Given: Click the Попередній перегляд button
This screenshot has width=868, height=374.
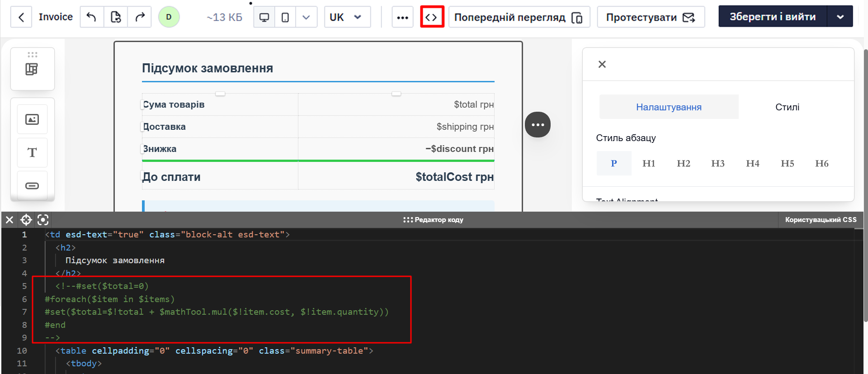Looking at the screenshot, I should [519, 17].
